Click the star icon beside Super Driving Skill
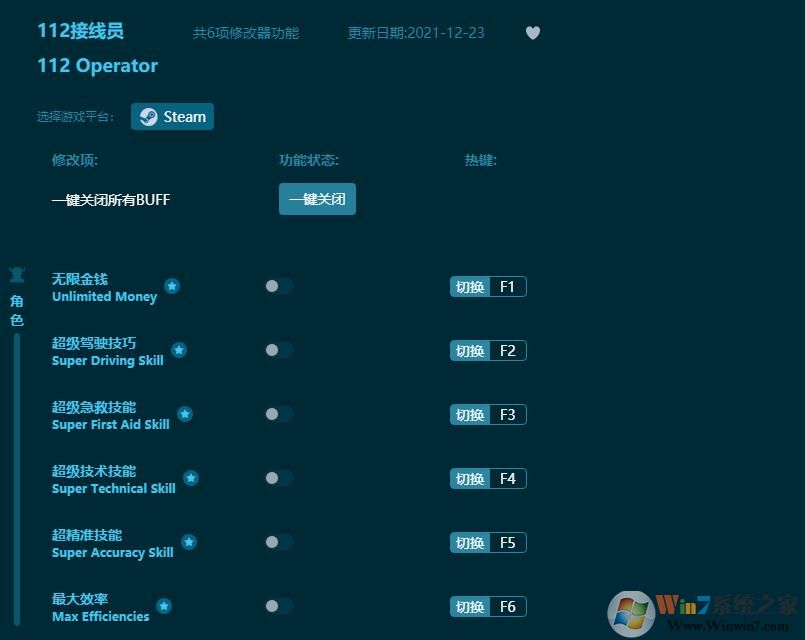Screen dimensions: 805x640 (179, 350)
